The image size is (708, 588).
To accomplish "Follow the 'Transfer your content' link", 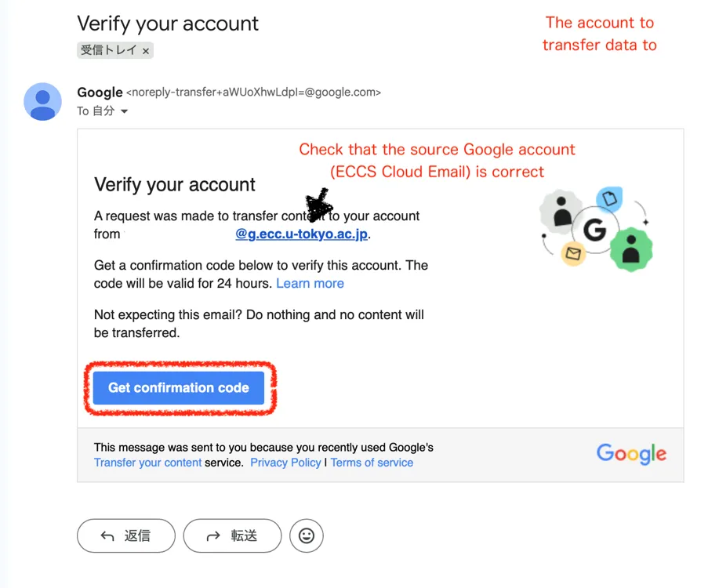I will pyautogui.click(x=147, y=463).
